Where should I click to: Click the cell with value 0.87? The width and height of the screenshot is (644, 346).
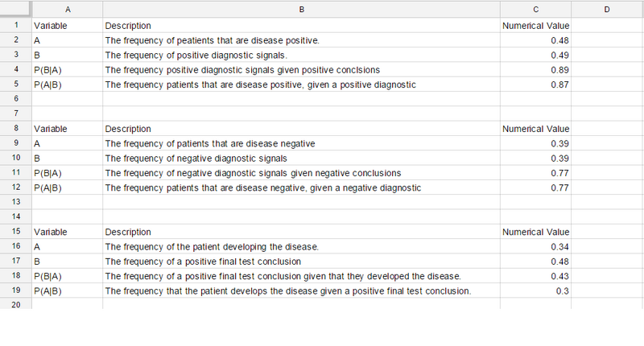click(535, 84)
